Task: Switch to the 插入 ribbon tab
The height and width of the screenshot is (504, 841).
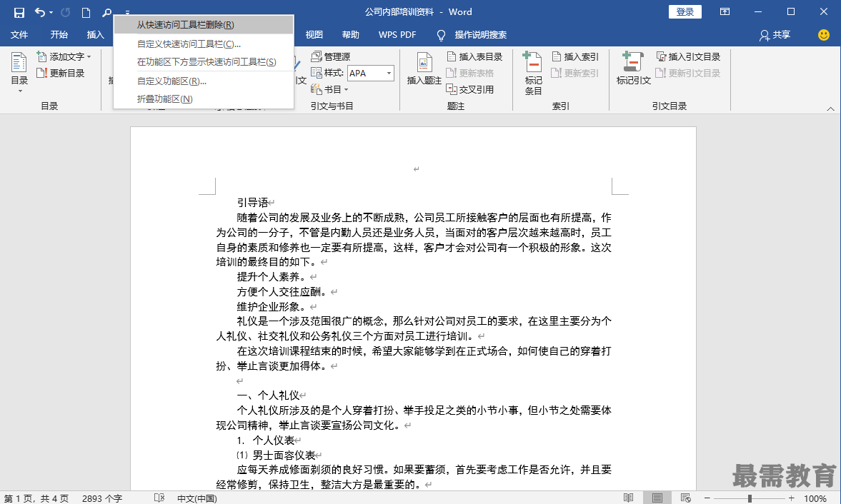Action: click(x=96, y=35)
